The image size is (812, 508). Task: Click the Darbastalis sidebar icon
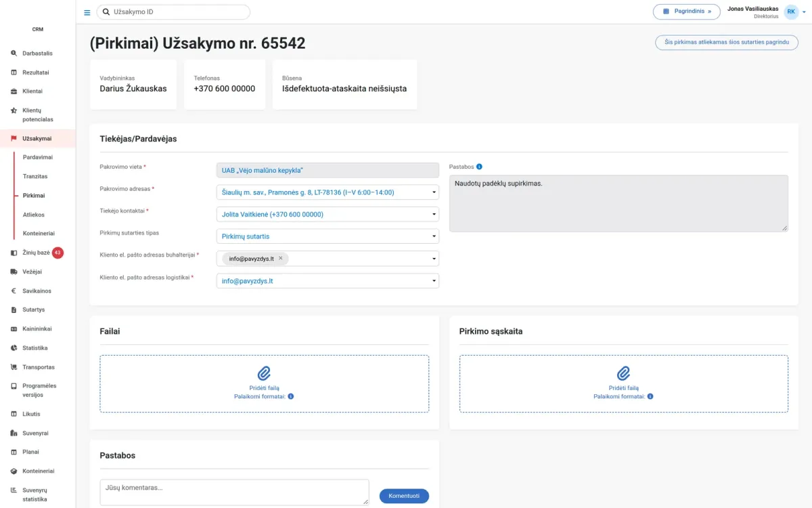point(14,54)
